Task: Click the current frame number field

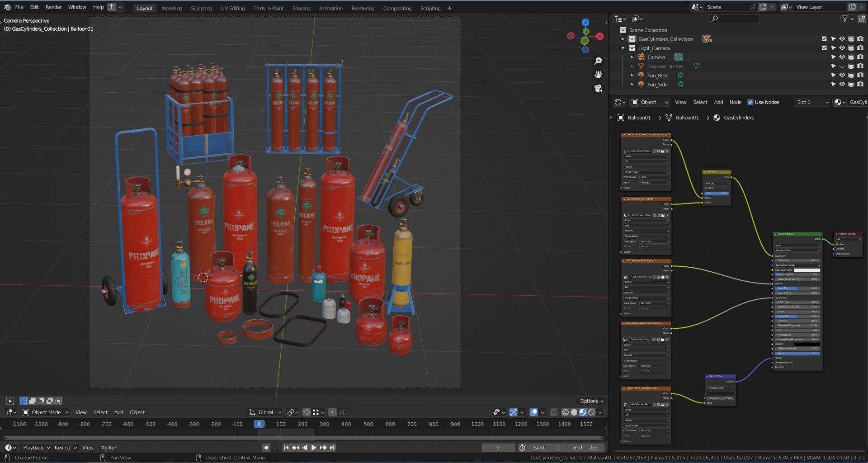Action: [x=498, y=448]
